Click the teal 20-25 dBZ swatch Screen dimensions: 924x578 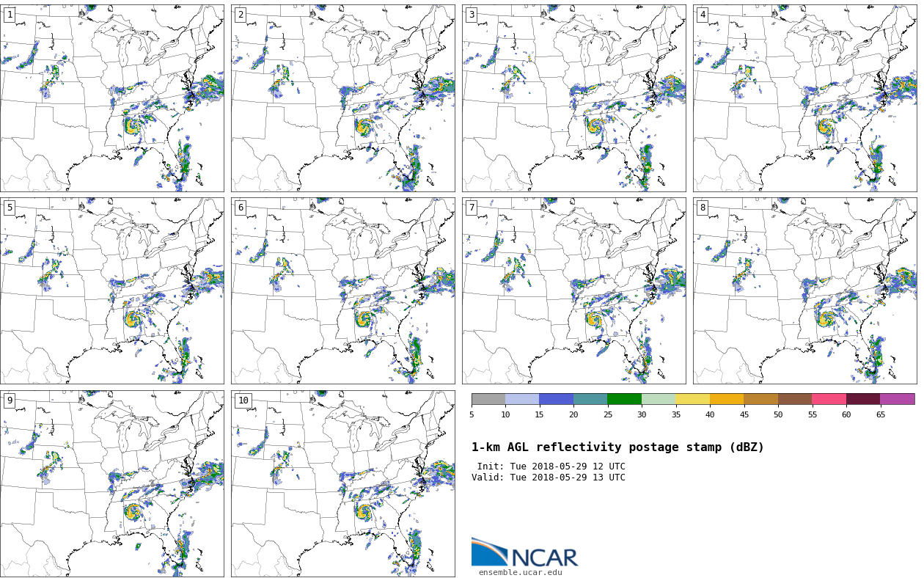[x=590, y=399]
